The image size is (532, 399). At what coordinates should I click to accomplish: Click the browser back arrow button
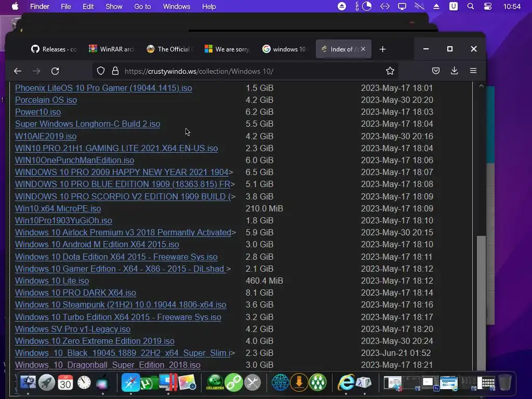point(18,71)
